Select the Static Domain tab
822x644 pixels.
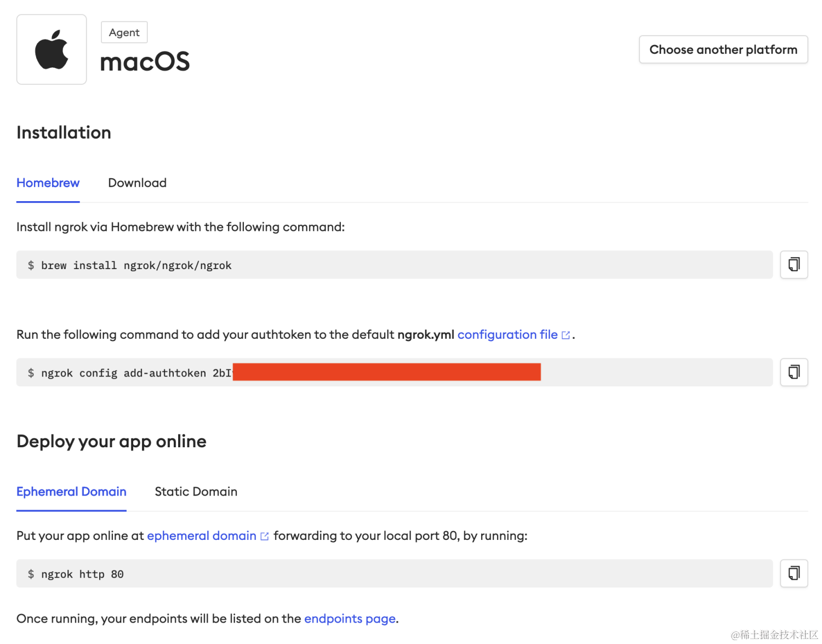196,492
